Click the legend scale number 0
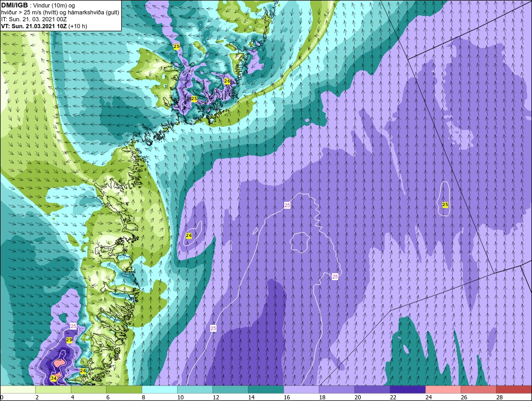 (2, 397)
